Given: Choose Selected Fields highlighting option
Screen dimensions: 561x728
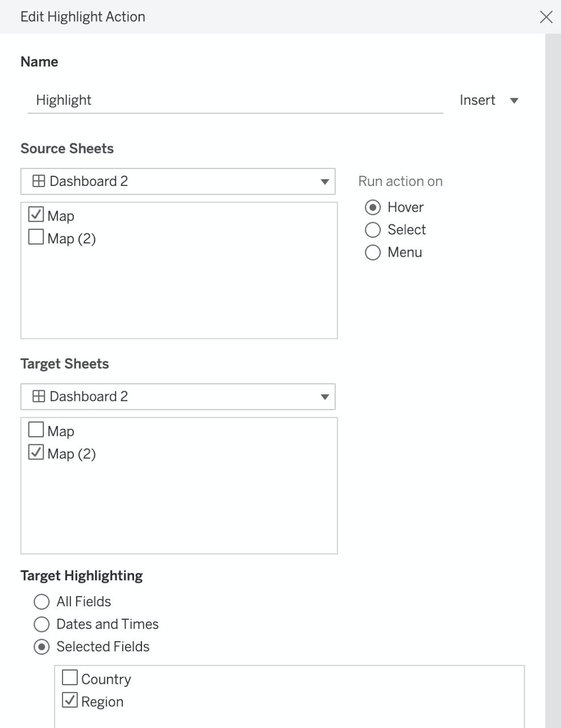Looking at the screenshot, I should click(41, 647).
